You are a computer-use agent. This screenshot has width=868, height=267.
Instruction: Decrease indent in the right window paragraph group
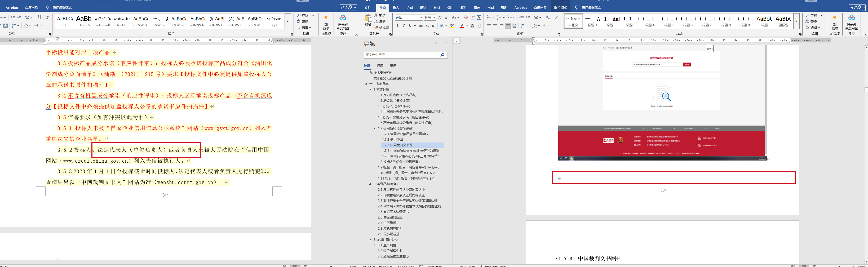[521, 17]
